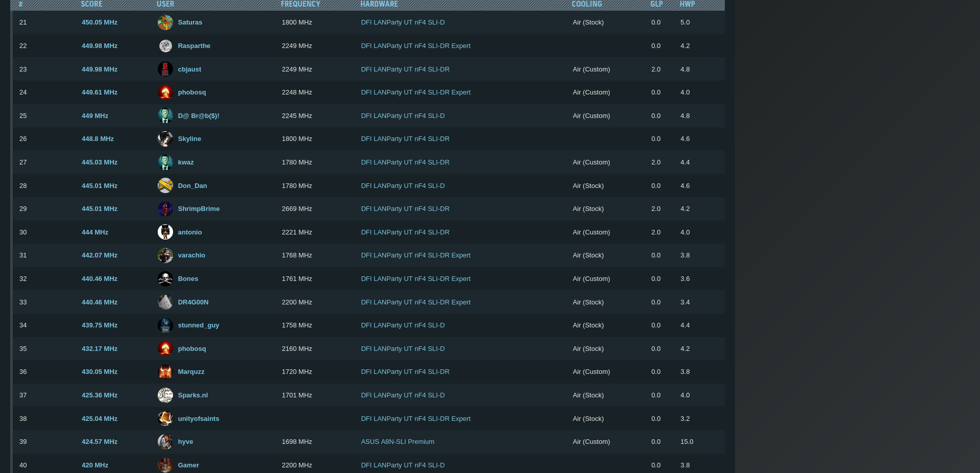Open 439.75 MHz score link

pyautogui.click(x=100, y=325)
